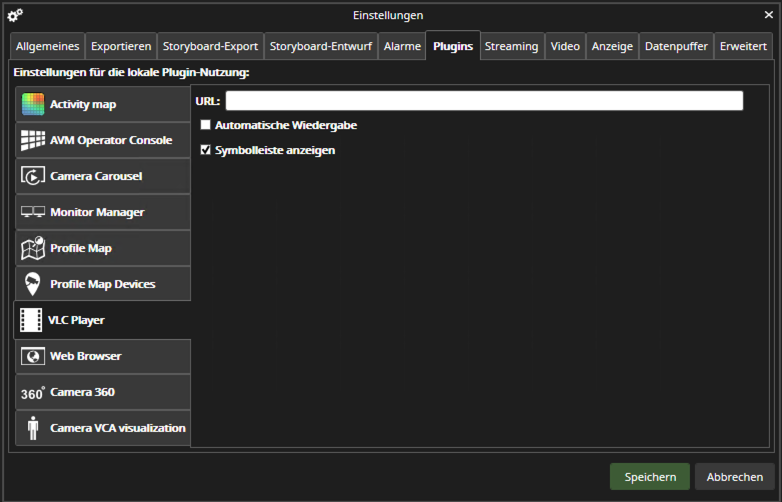782x502 pixels.
Task: Open the AVM Operator Console plugin icon
Action: (34, 141)
